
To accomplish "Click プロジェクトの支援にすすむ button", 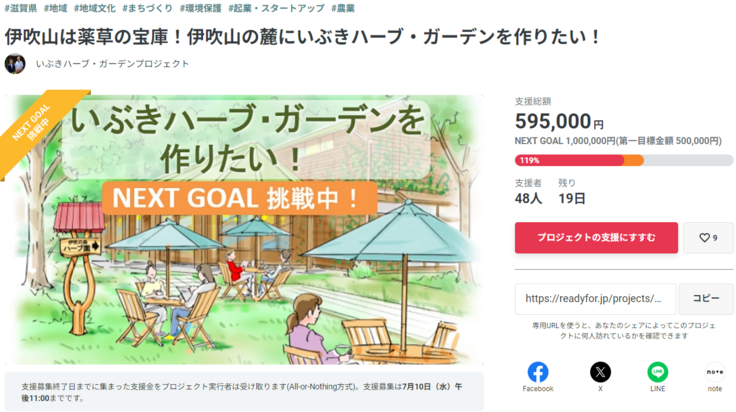I will pyautogui.click(x=596, y=238).
